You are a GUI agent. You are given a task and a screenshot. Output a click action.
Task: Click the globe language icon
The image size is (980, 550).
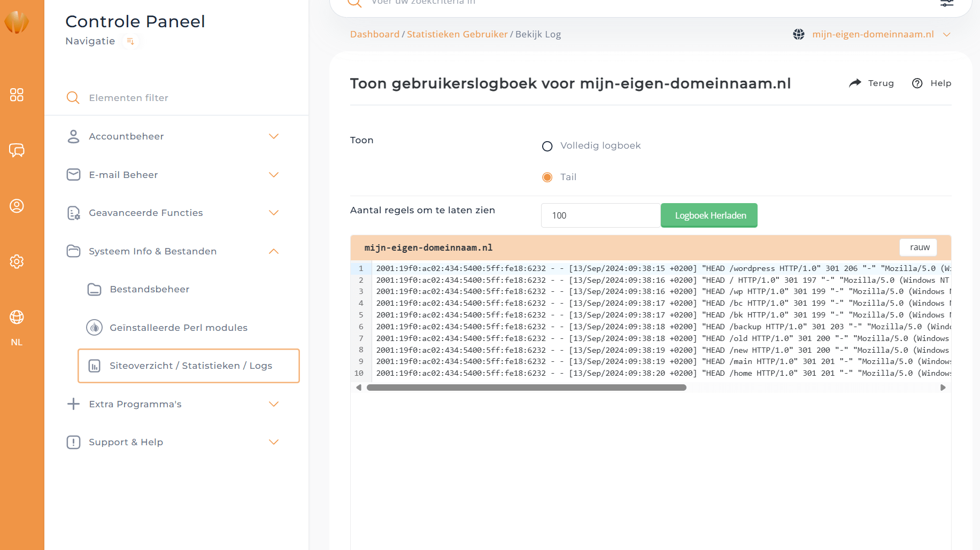[x=17, y=317]
